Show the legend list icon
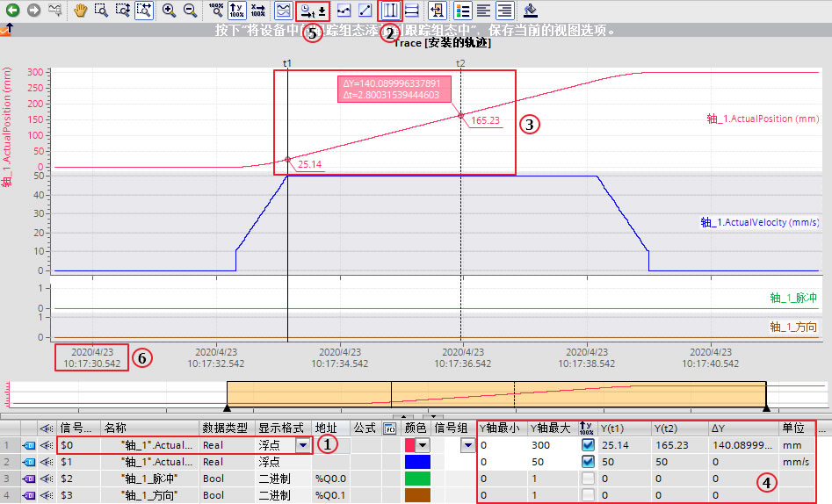This screenshot has width=832, height=504. point(463,10)
